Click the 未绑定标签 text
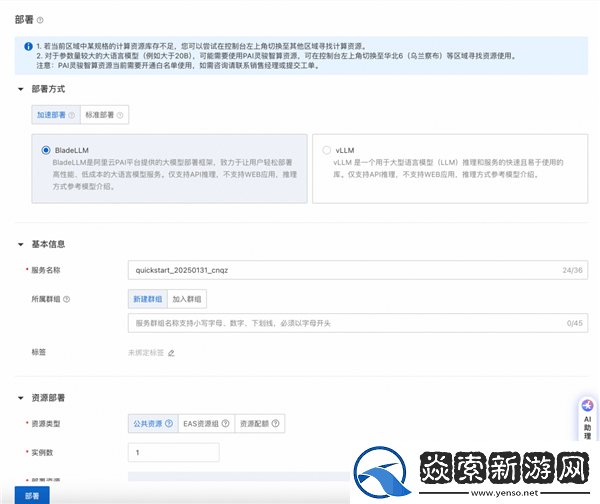 [x=146, y=352]
